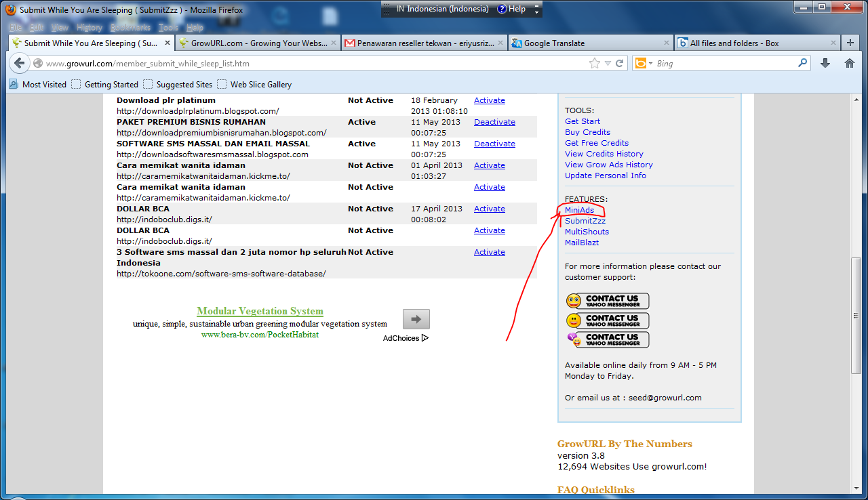868x500 pixels.
Task: Click the AdChoices triangle icon
Action: pos(425,338)
